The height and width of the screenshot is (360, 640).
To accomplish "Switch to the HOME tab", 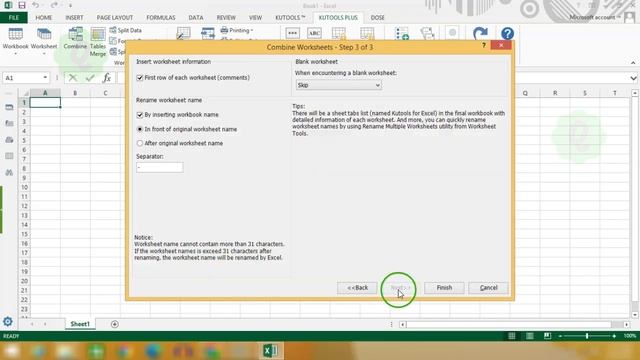I will click(x=44, y=18).
